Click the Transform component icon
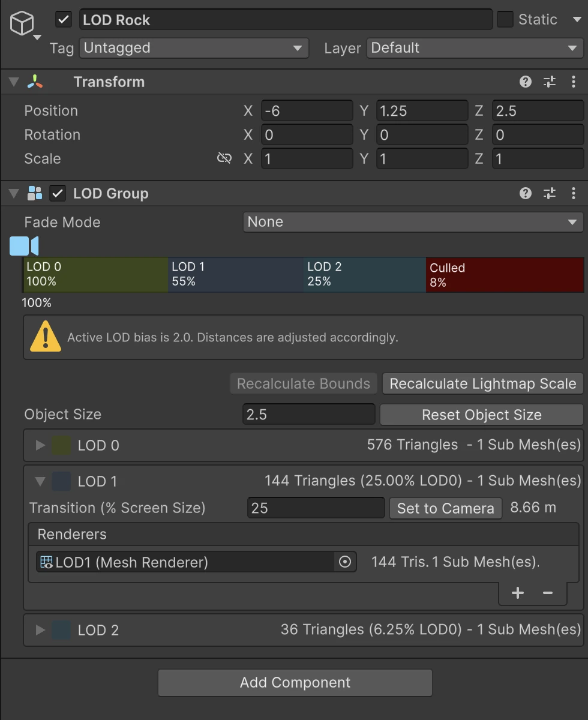 click(35, 82)
